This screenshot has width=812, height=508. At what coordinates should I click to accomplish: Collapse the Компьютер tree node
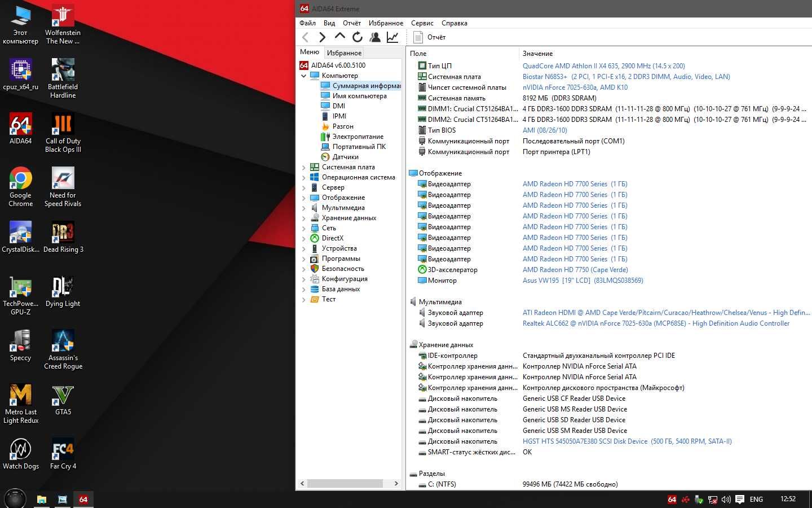[304, 76]
